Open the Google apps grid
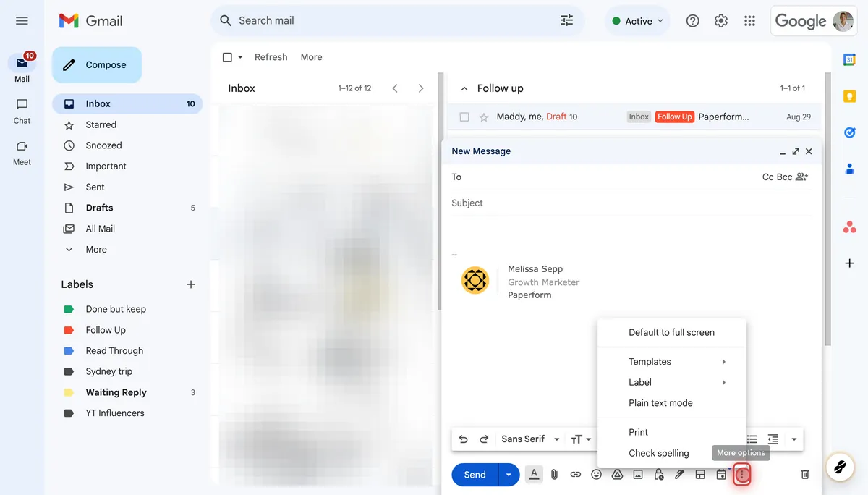 click(x=749, y=21)
